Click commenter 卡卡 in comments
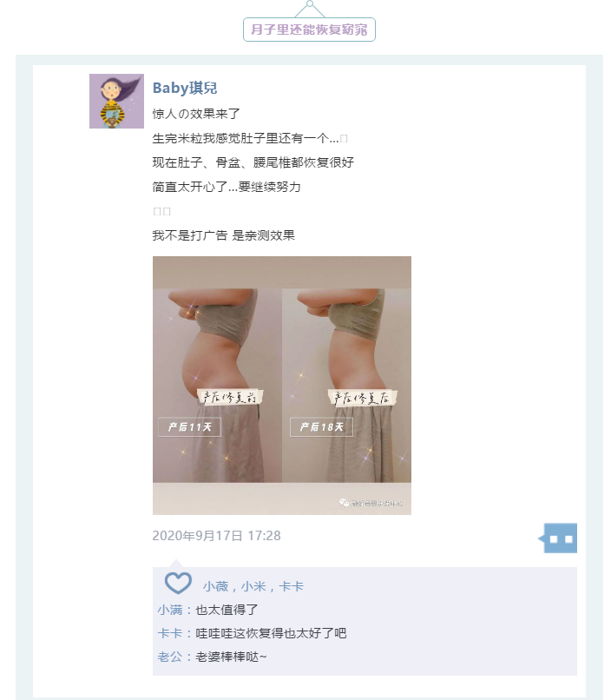Viewport: 611px width, 700px height. click(x=170, y=633)
